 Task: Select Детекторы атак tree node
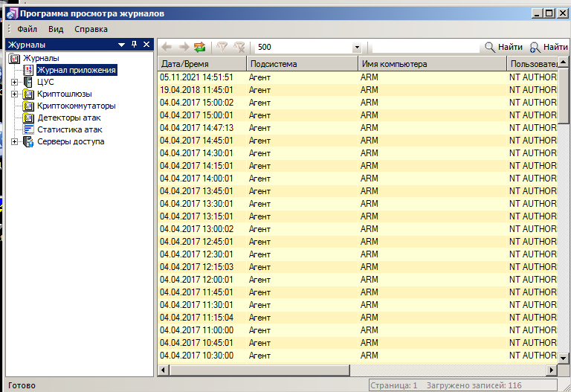click(69, 118)
